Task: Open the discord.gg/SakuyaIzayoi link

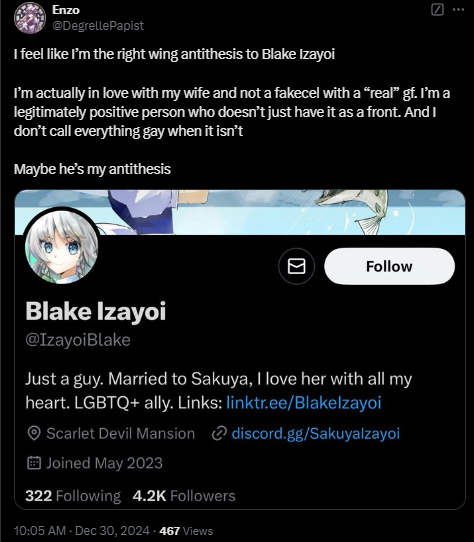Action: tap(315, 433)
